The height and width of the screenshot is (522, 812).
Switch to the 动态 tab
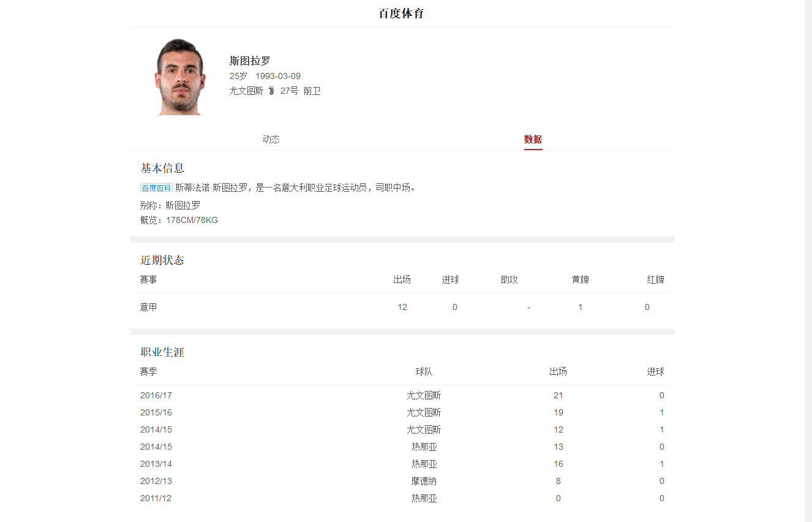(271, 139)
